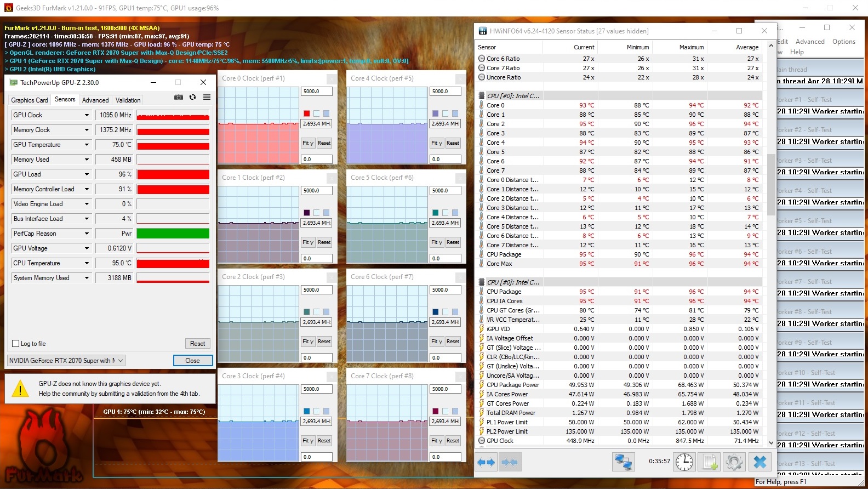Screen dimensions: 868x489
Task: Click the Average column header in HWiNFO
Action: [x=734, y=47]
